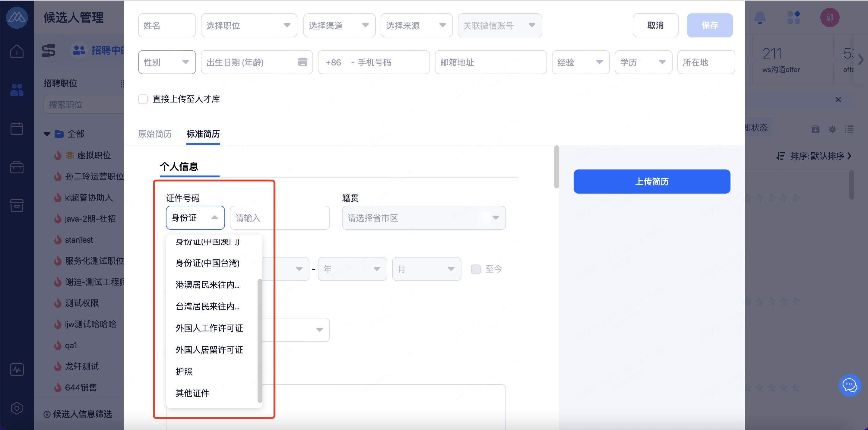Open the 请选择省市区 dropdown
Screen dimensions: 868x430
tap(423, 218)
